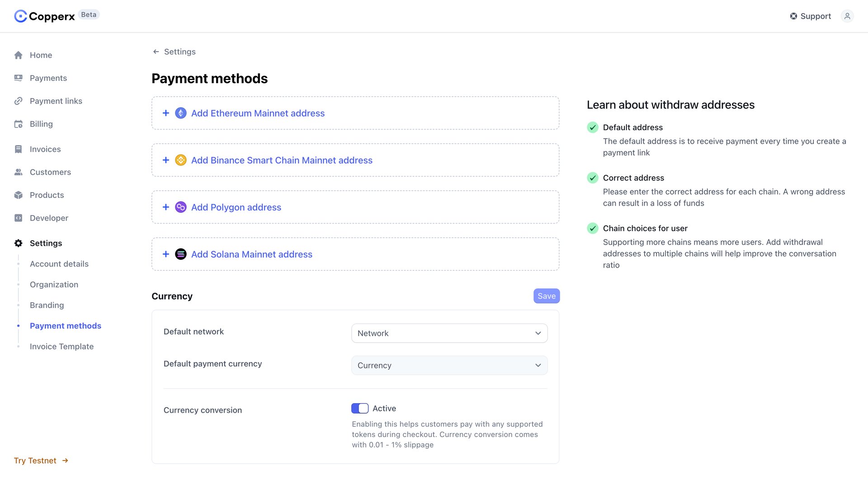Open Payments via its card icon

point(19,78)
